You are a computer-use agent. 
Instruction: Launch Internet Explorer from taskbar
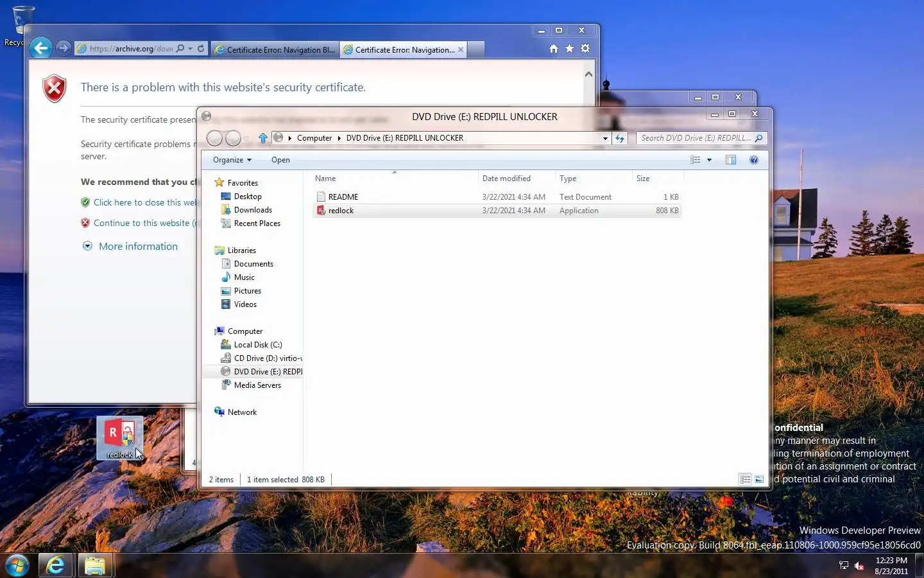point(56,565)
